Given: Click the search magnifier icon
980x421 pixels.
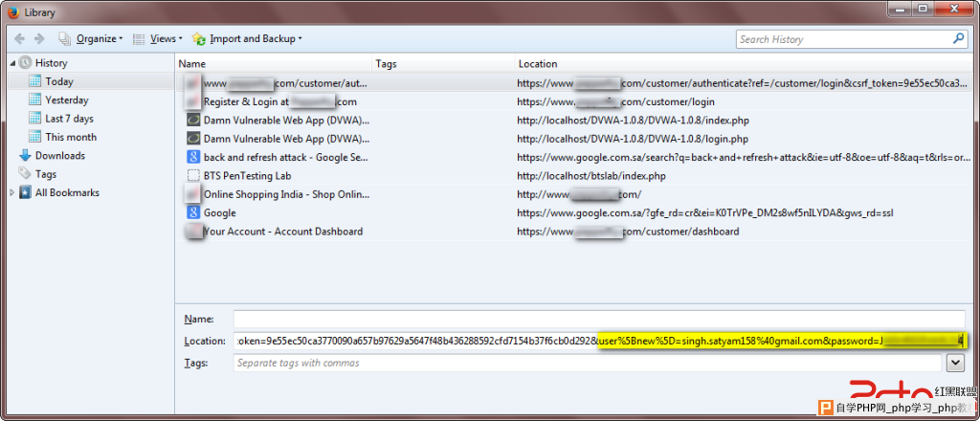Looking at the screenshot, I should [x=959, y=38].
